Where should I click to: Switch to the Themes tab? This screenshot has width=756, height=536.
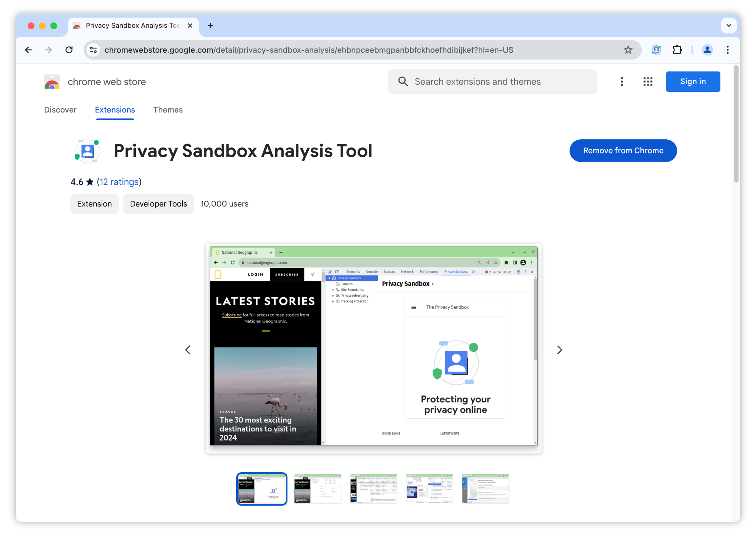pos(168,110)
